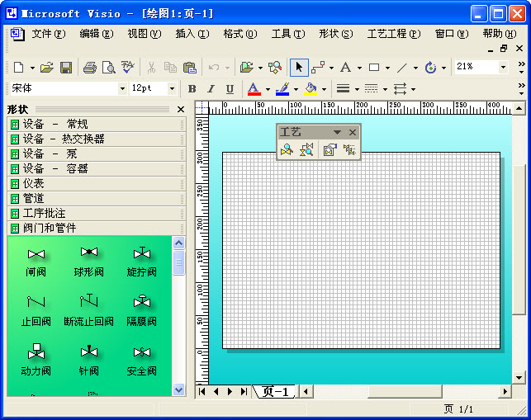This screenshot has height=420, width=531.
Task: Click first icon in 工艺 floating toolbar
Action: [287, 149]
